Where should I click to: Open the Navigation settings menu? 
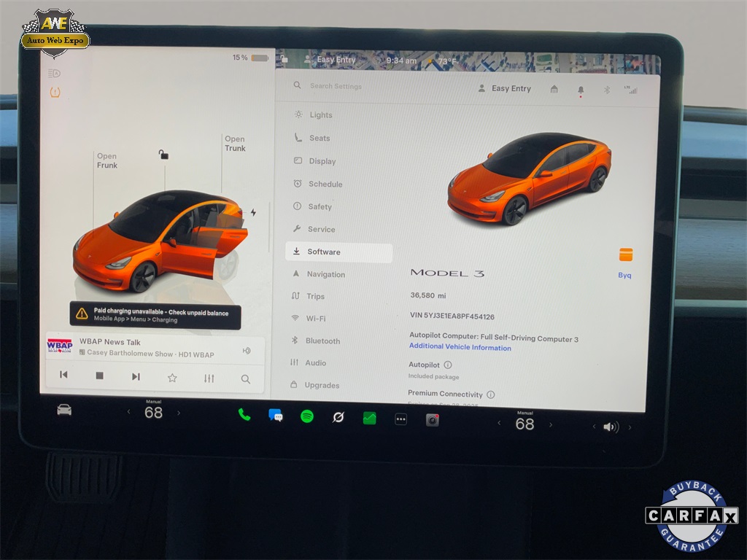coord(320,274)
